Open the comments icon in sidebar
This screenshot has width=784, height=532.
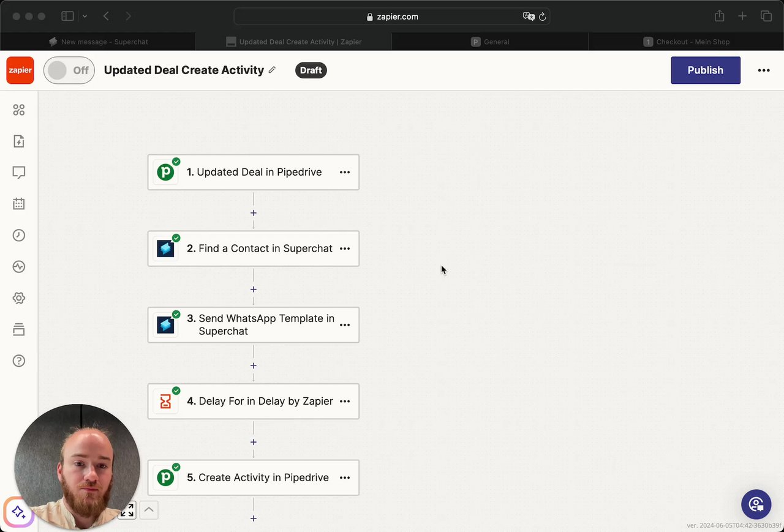pyautogui.click(x=19, y=173)
